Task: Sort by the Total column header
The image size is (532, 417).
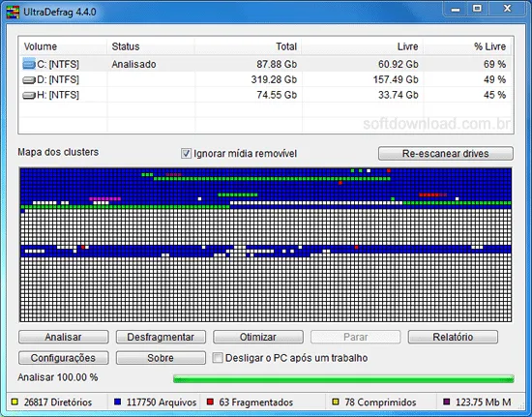Action: 249,46
